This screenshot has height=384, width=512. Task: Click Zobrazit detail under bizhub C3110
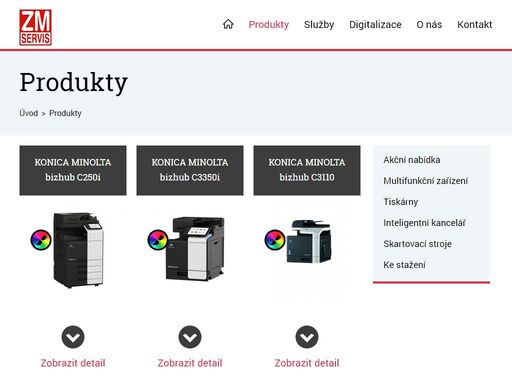click(x=307, y=363)
